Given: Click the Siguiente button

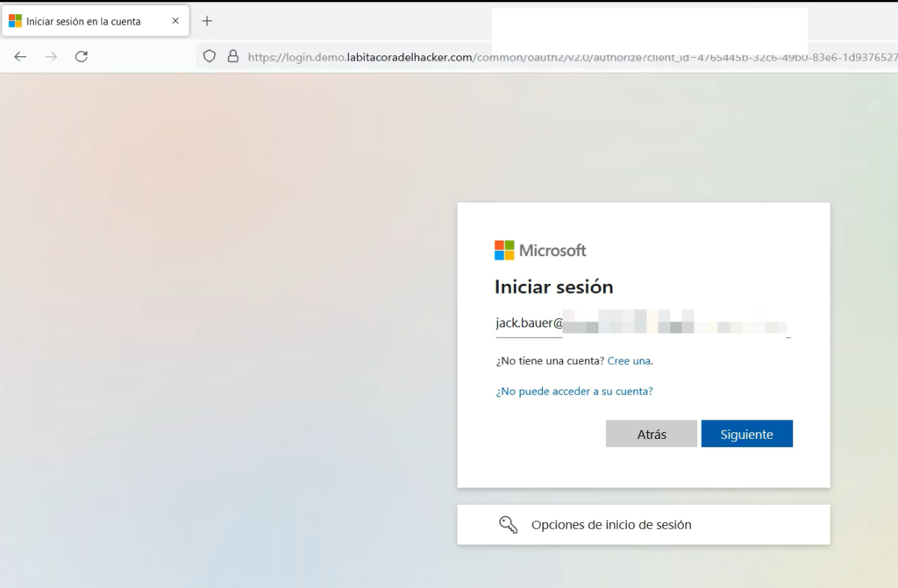Looking at the screenshot, I should [747, 434].
